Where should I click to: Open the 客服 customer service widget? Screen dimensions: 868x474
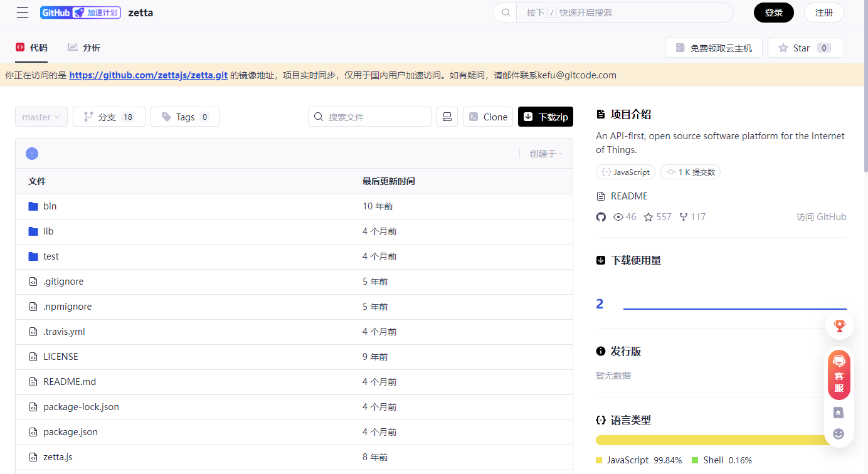coord(839,375)
